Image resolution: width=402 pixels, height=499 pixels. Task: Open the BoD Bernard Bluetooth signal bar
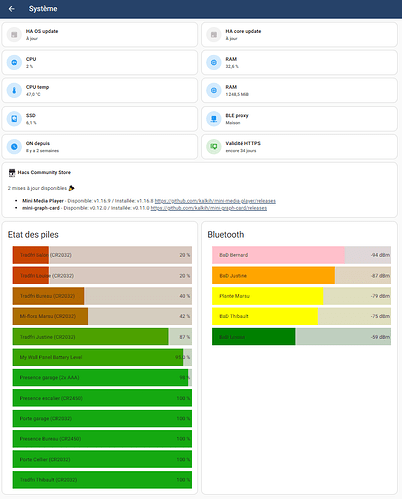coord(301,255)
